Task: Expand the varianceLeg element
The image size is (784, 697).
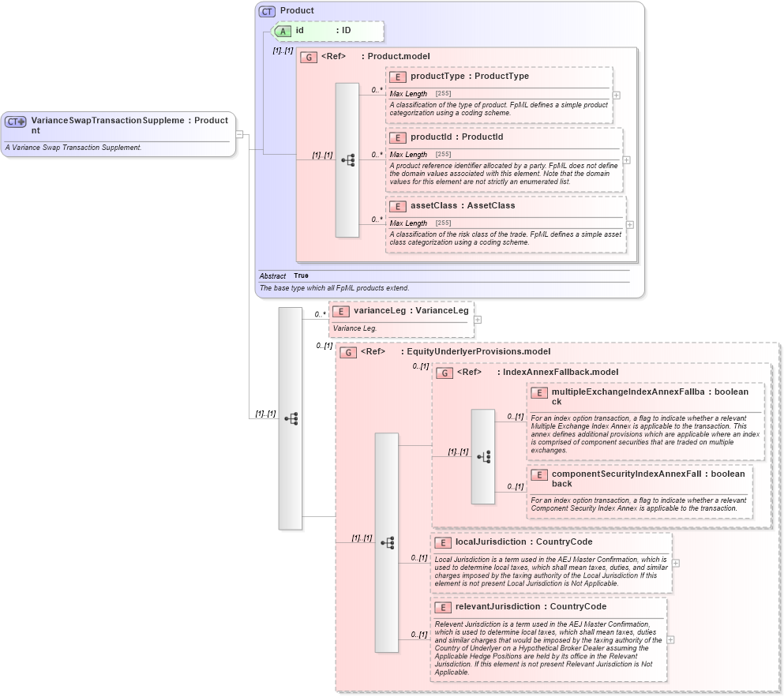Action: point(478,320)
